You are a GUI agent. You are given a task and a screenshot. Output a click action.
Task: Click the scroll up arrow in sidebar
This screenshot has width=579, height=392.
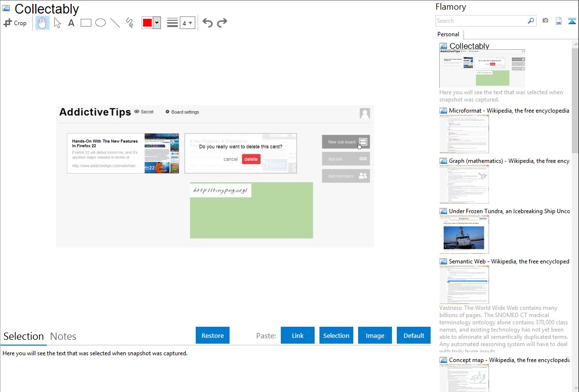tap(575, 44)
